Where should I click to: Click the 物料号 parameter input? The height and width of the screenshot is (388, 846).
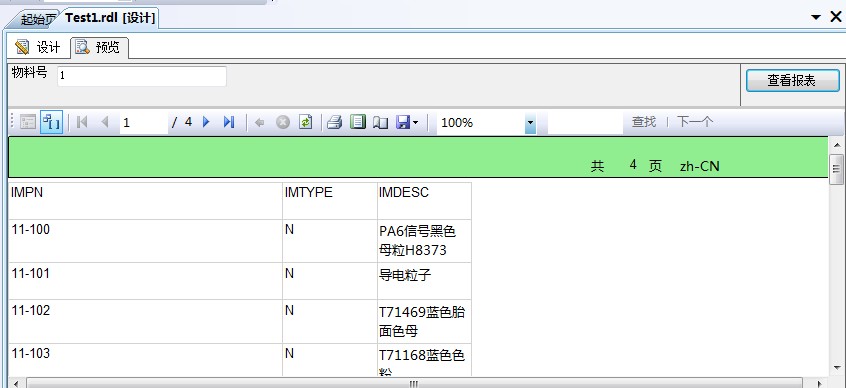[141, 76]
